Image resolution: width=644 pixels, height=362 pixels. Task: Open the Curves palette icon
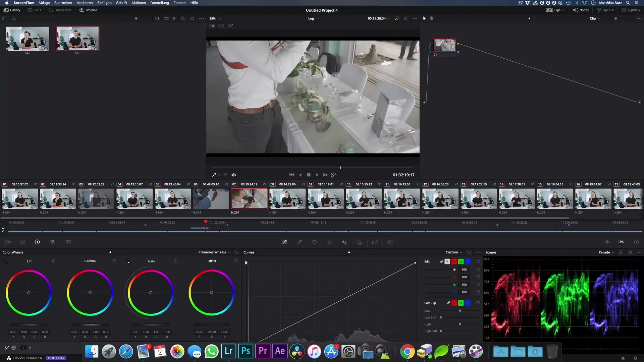(x=284, y=242)
